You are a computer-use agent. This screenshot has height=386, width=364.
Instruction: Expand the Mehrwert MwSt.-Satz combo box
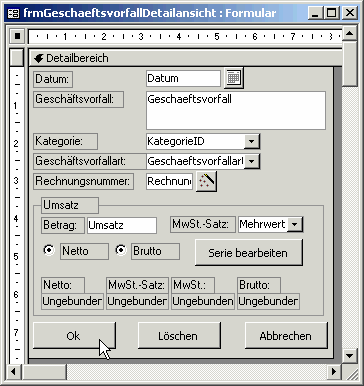pos(295,224)
